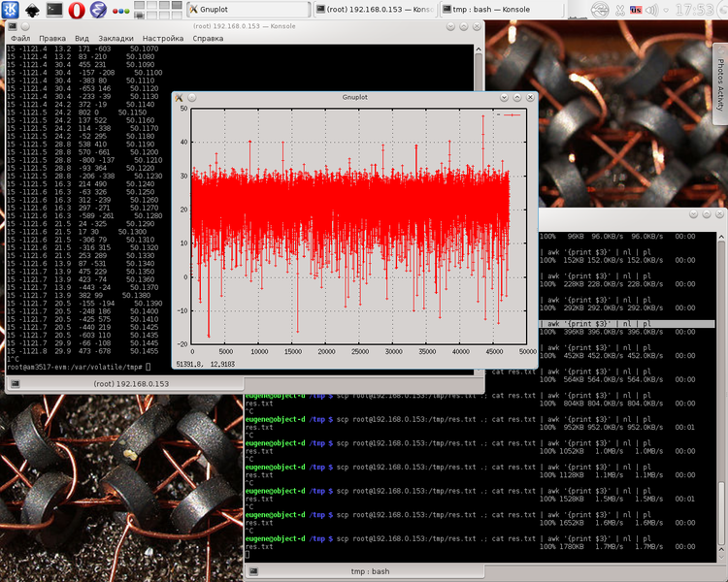Select the (root) 192.168.0.153 tab
This screenshot has height=582, width=728.
click(130, 384)
